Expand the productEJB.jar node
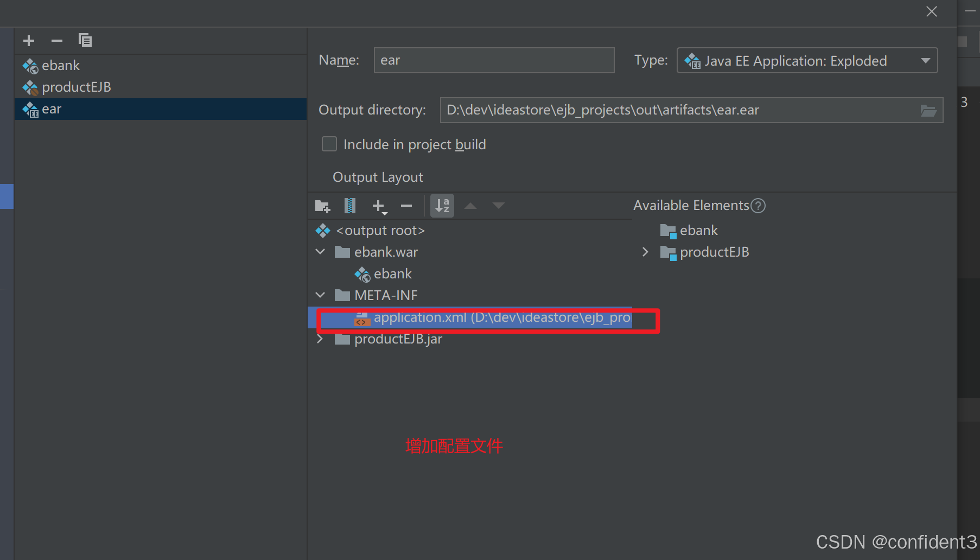This screenshot has height=560, width=980. tap(320, 339)
